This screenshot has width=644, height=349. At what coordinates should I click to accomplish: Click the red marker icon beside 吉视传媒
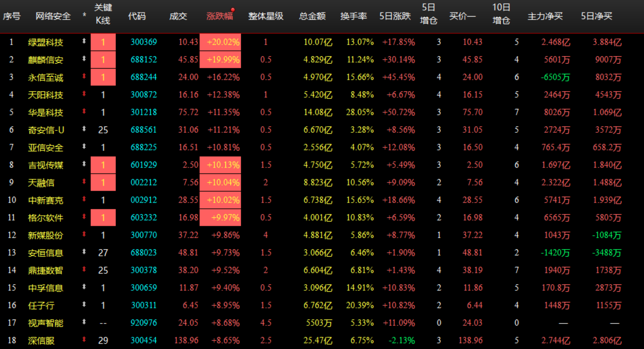pyautogui.click(x=84, y=164)
